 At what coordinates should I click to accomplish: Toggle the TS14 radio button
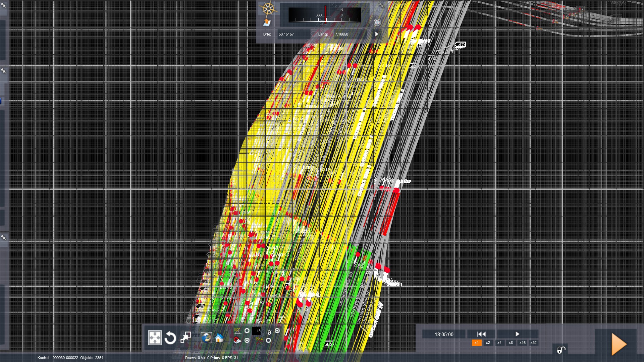click(x=268, y=340)
